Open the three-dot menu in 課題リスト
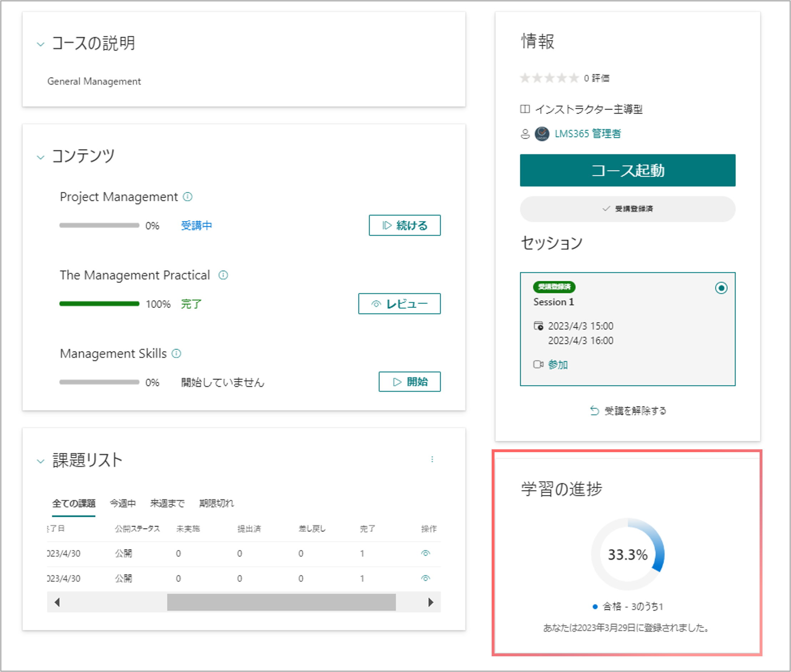This screenshot has width=791, height=672. (x=432, y=459)
